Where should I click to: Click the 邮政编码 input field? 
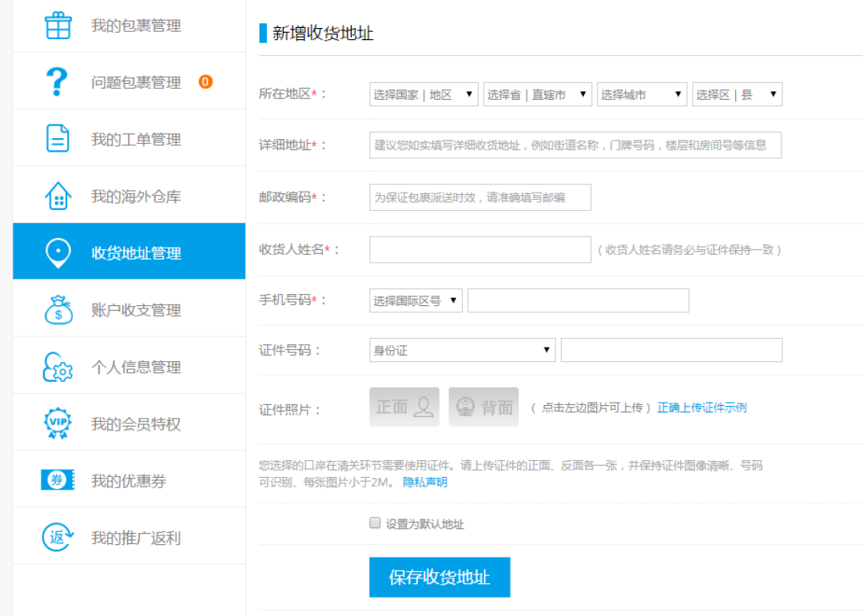point(480,197)
